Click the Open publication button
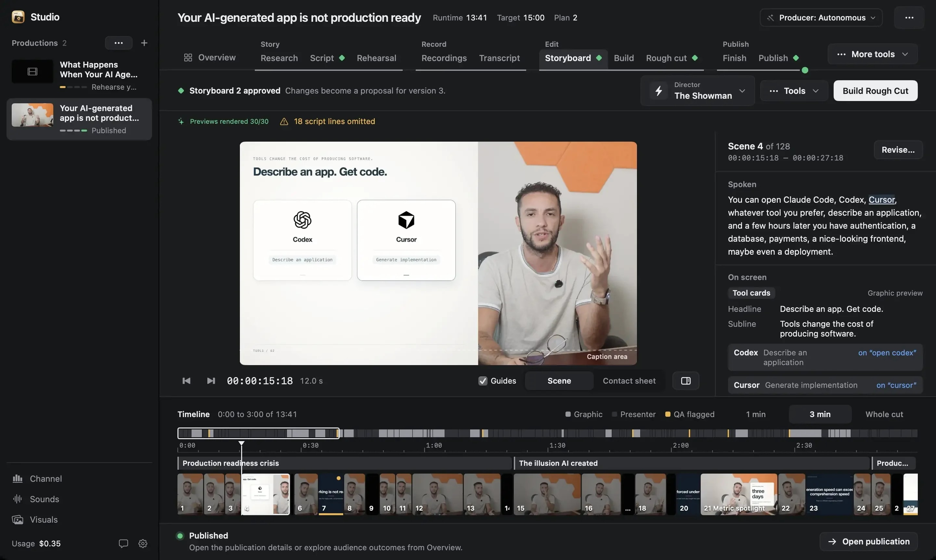 coord(868,541)
